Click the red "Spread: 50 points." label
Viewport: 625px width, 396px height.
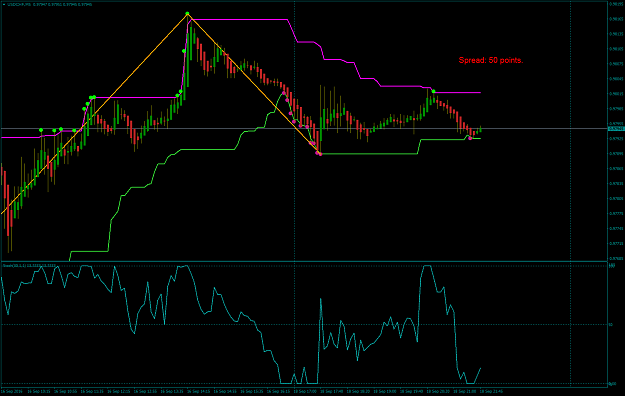[x=491, y=60]
